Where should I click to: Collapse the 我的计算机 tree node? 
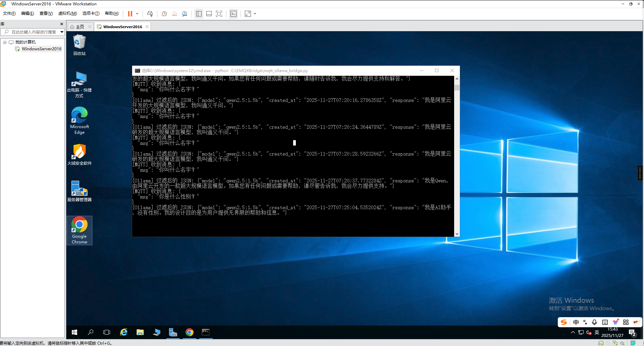point(5,42)
